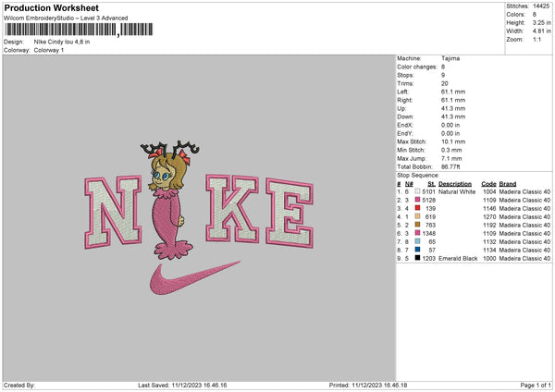The width and height of the screenshot is (555, 392).
Task: Click the 'Page 1 of 1' footer text
Action: click(x=536, y=385)
